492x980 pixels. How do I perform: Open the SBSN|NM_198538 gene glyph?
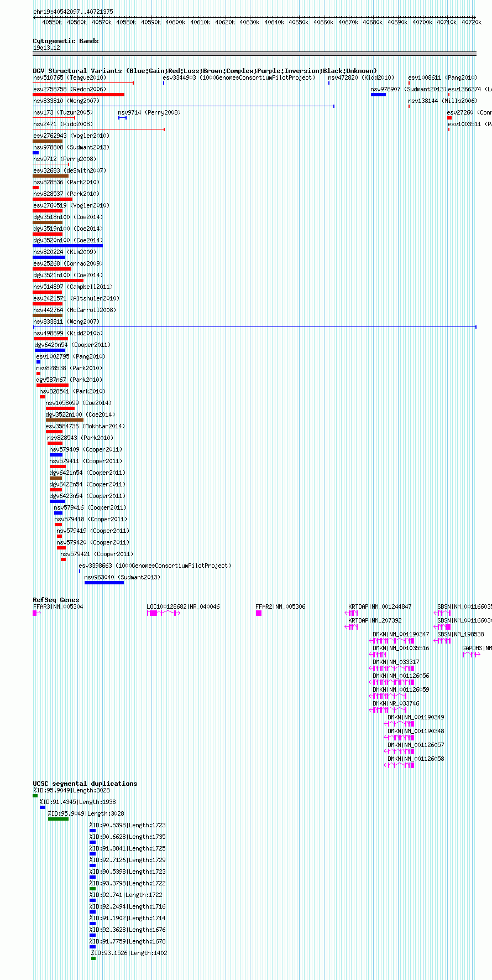tap(443, 641)
